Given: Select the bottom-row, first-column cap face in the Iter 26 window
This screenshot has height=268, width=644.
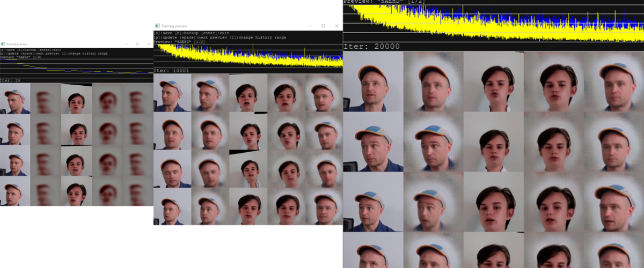Looking at the screenshot, I should [15, 191].
